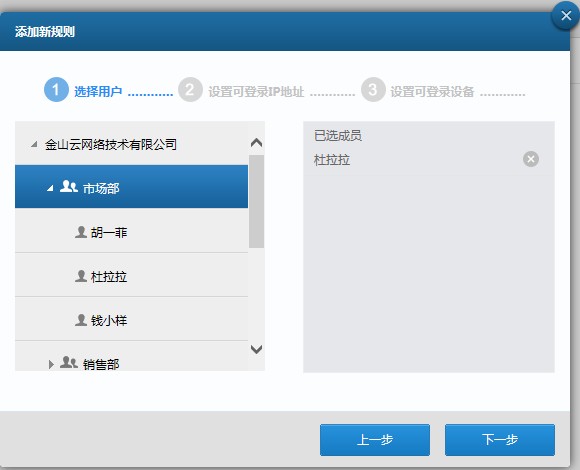Select user 钱小样 in the list

pyautogui.click(x=131, y=319)
